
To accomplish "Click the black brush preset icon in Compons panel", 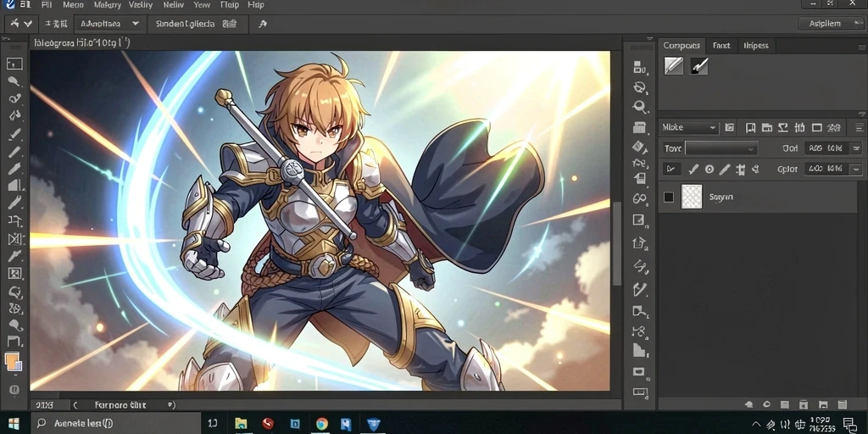I will pos(699,66).
